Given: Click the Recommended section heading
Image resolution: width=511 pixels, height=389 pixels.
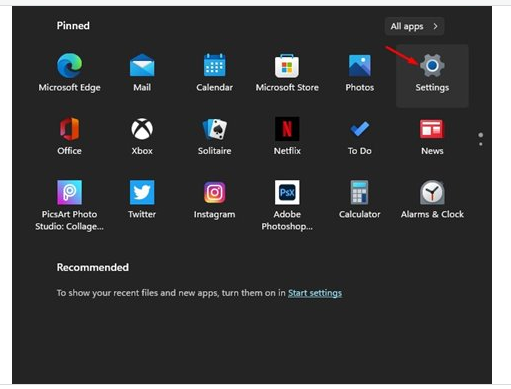Looking at the screenshot, I should click(93, 267).
